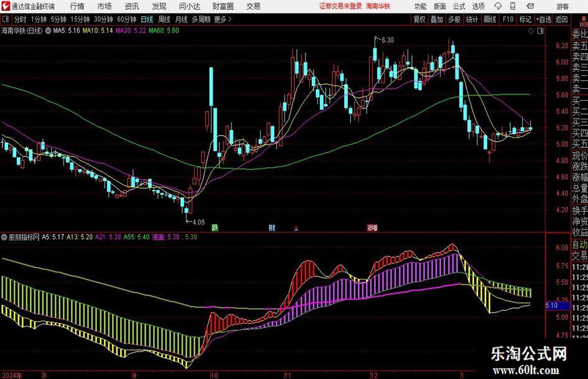This screenshot has width=588, height=379.
Task: Click the 多股 multi-stock button
Action: click(x=454, y=19)
